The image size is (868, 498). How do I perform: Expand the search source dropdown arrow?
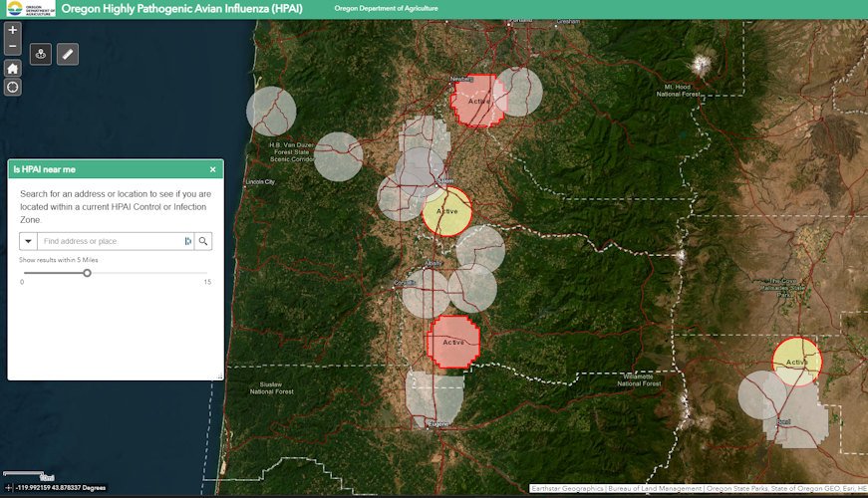click(x=28, y=241)
